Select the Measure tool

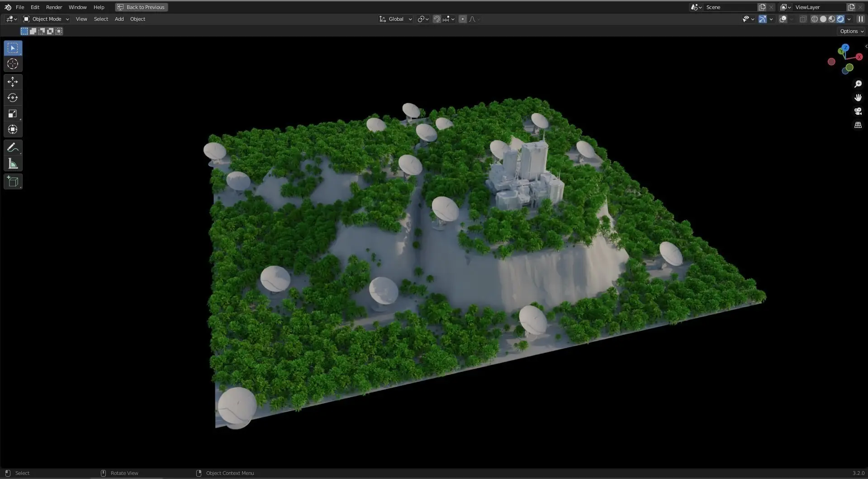[x=13, y=164]
